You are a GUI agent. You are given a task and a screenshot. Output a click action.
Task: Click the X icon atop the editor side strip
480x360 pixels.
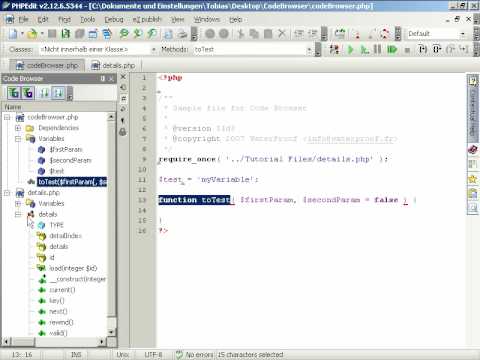(123, 77)
